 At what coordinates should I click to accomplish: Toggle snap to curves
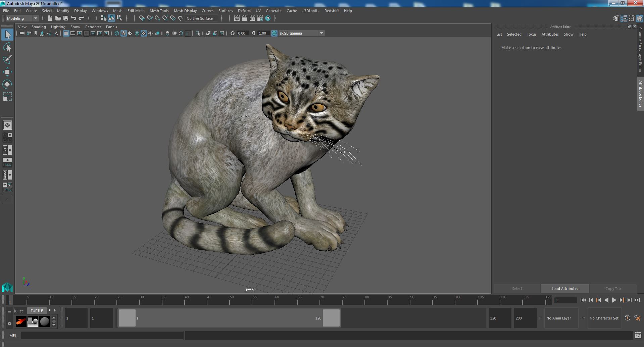[x=150, y=18]
